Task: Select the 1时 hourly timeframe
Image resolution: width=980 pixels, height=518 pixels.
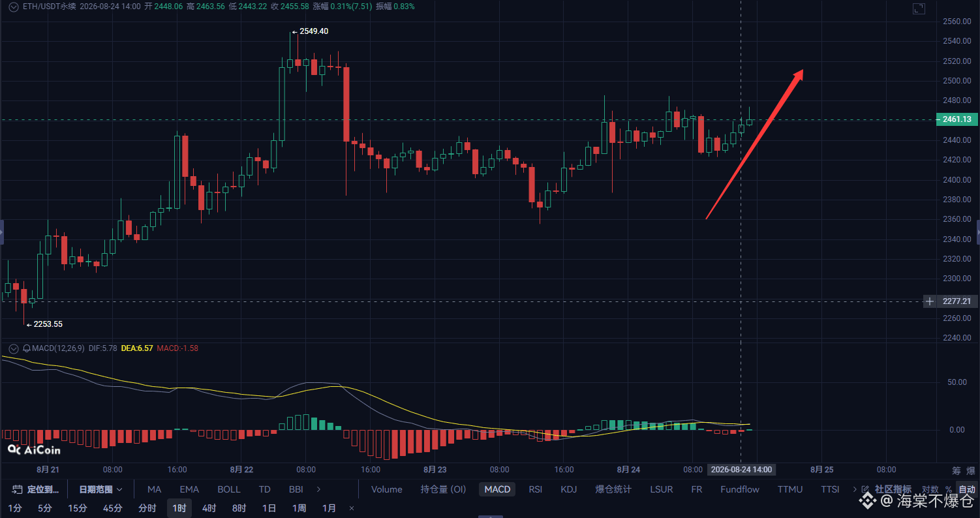Action: click(179, 508)
